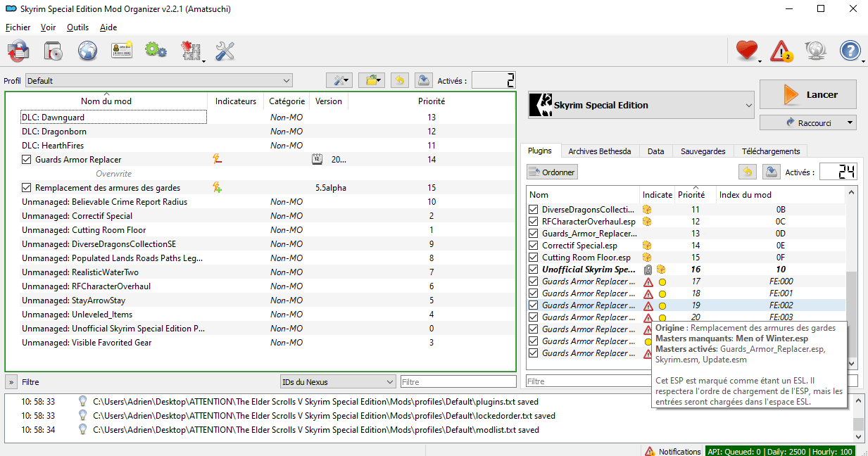The image size is (868, 456).
Task: Toggle DiverseDragonsCollection plugin checkbox
Action: 534,210
